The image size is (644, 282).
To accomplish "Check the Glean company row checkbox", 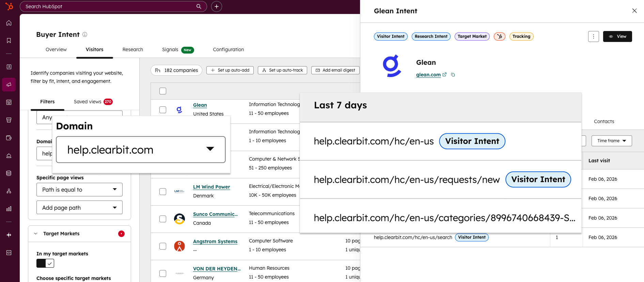I will click(x=163, y=110).
